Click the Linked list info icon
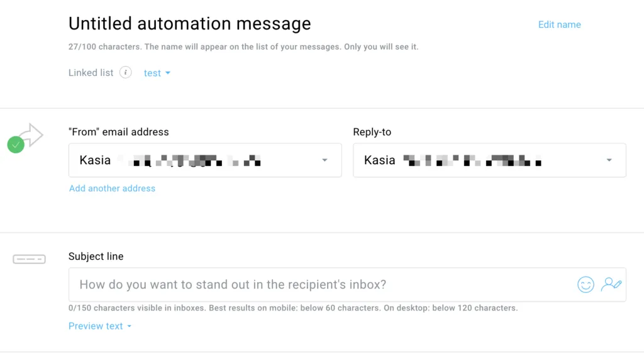644x354 pixels. click(x=126, y=73)
